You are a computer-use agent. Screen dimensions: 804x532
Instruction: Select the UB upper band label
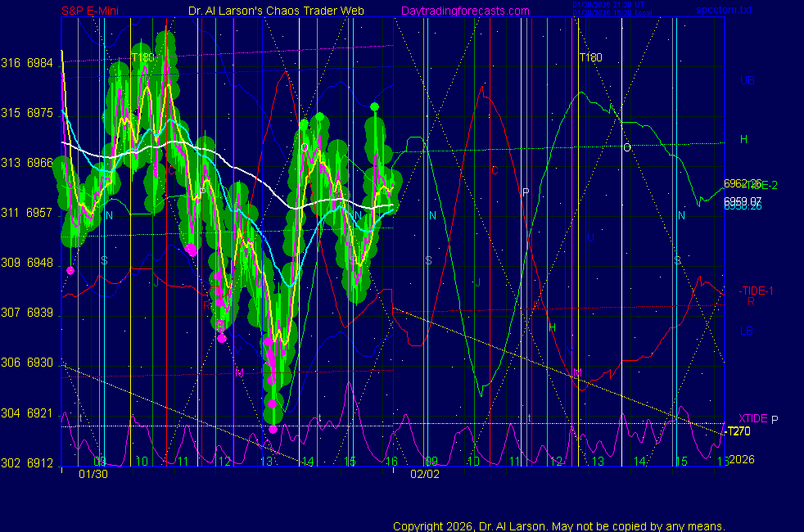coord(747,80)
